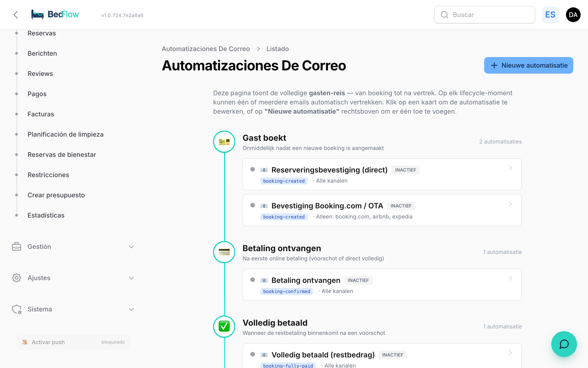Click INACTIEF badge on Betaling ontvangen card
The image size is (588, 368).
point(358,280)
